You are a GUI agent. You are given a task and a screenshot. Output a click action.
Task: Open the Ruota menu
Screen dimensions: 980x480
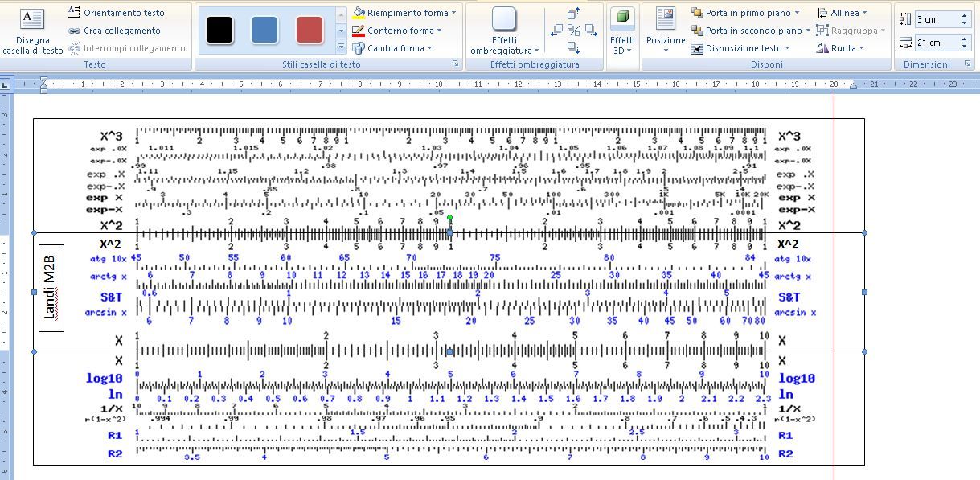click(x=840, y=48)
